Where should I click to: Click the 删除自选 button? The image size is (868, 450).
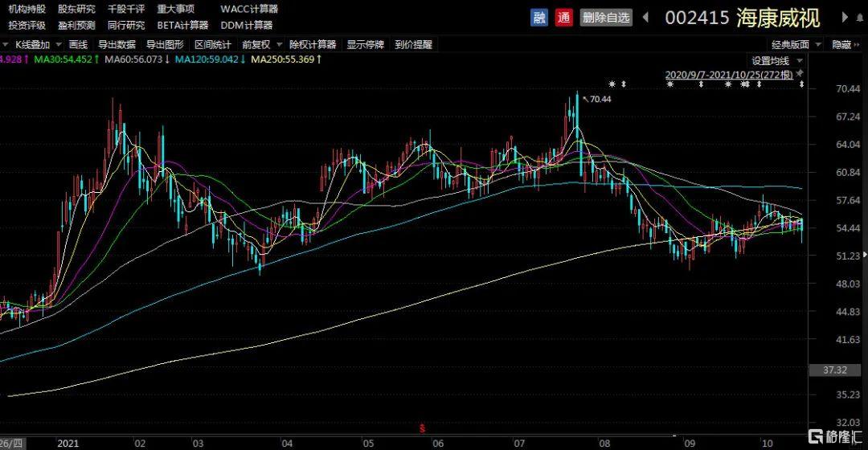tap(606, 18)
